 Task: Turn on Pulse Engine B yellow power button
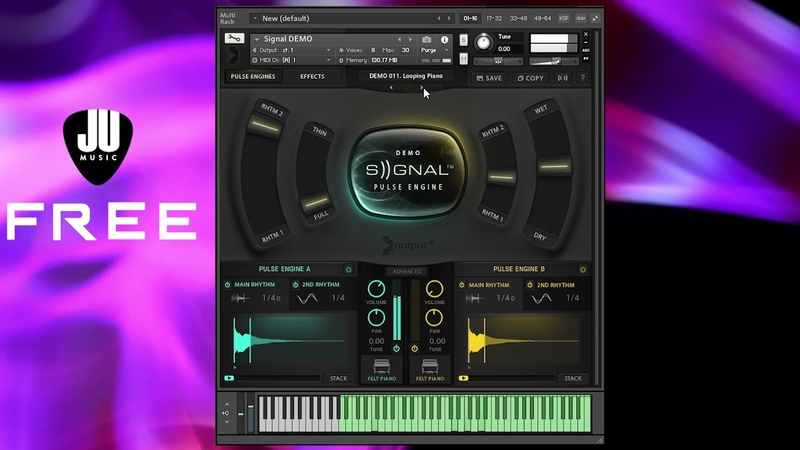(x=414, y=348)
